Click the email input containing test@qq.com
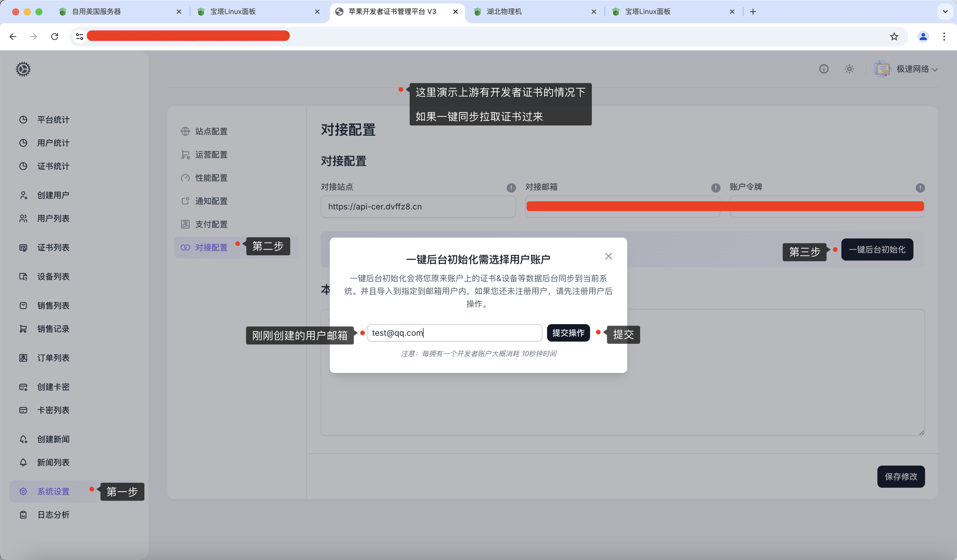The image size is (957, 560). pyautogui.click(x=454, y=333)
